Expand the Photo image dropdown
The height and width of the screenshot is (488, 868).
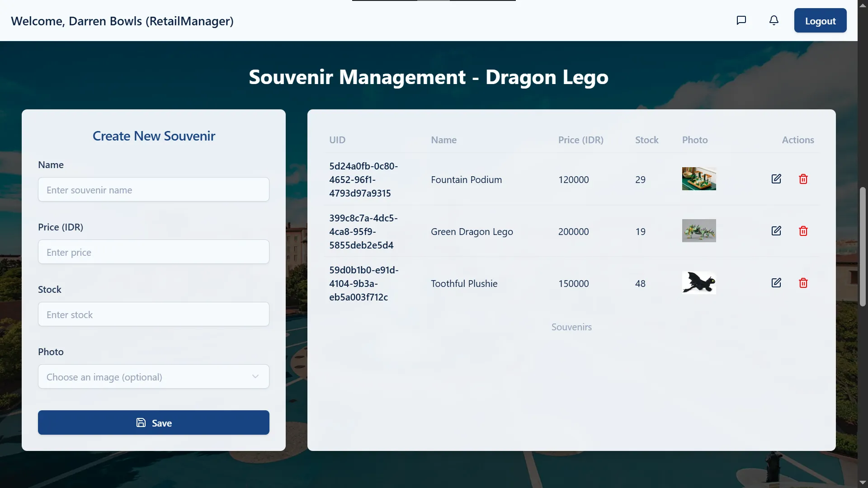tap(153, 376)
